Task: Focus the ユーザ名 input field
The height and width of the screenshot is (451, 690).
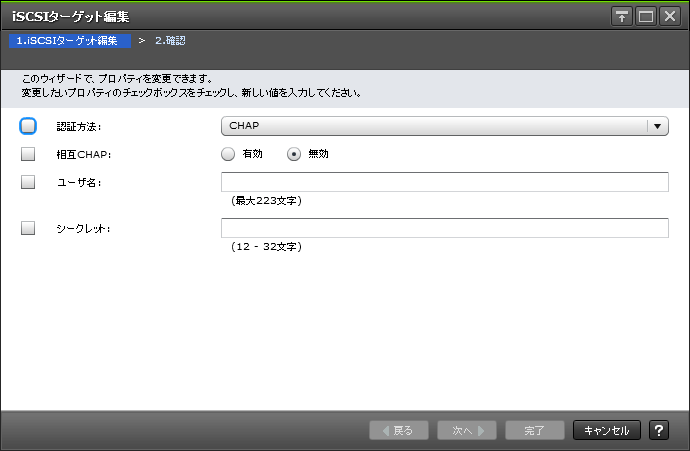Action: (444, 182)
